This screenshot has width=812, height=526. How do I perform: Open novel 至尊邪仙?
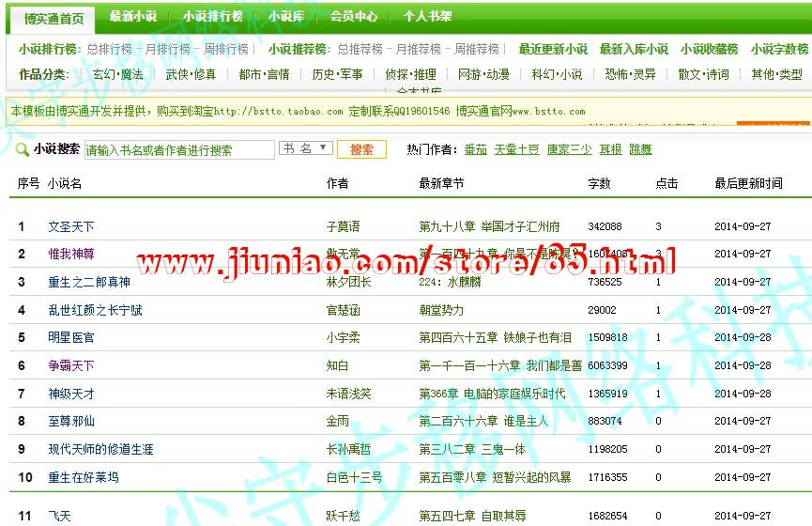tap(71, 422)
